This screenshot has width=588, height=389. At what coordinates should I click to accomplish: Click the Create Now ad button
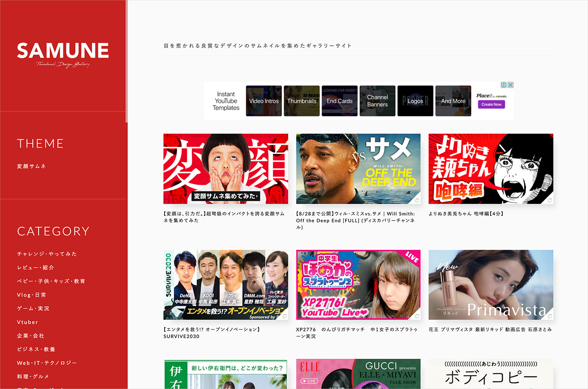pyautogui.click(x=491, y=105)
